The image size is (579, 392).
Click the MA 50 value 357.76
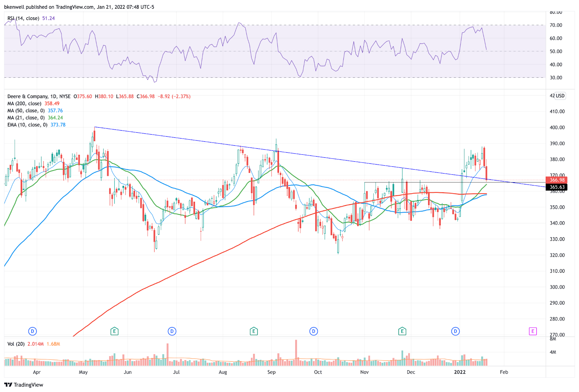(x=55, y=111)
